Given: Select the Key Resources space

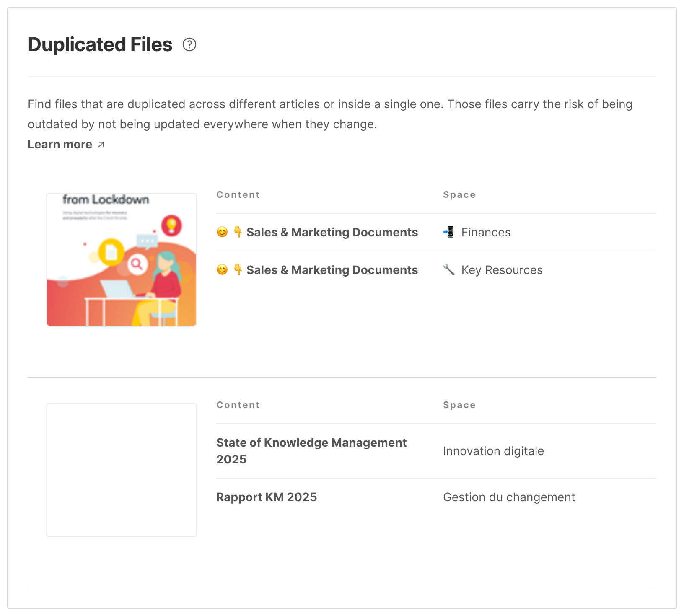Looking at the screenshot, I should point(502,270).
